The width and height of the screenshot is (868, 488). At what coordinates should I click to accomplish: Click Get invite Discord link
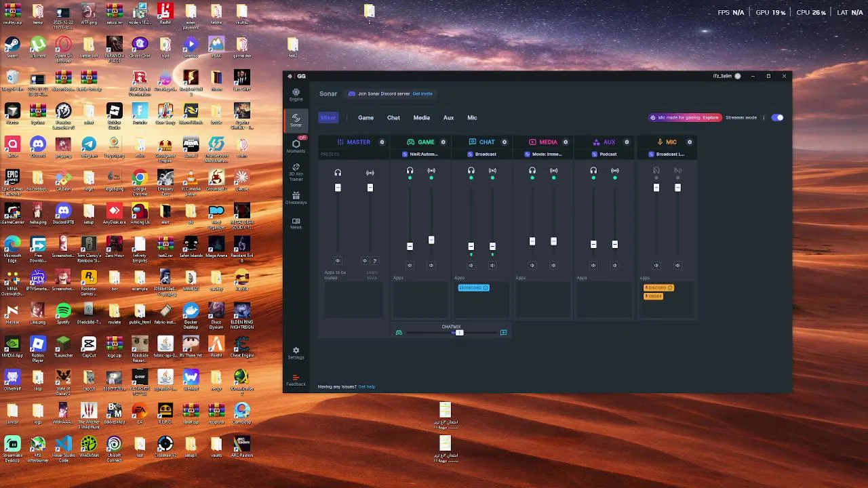pyautogui.click(x=422, y=94)
